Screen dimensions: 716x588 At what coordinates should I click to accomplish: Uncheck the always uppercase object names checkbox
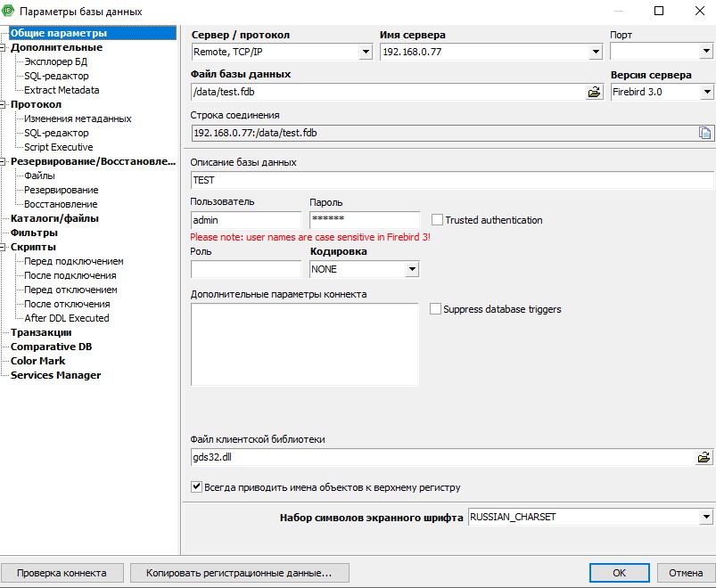[197, 487]
